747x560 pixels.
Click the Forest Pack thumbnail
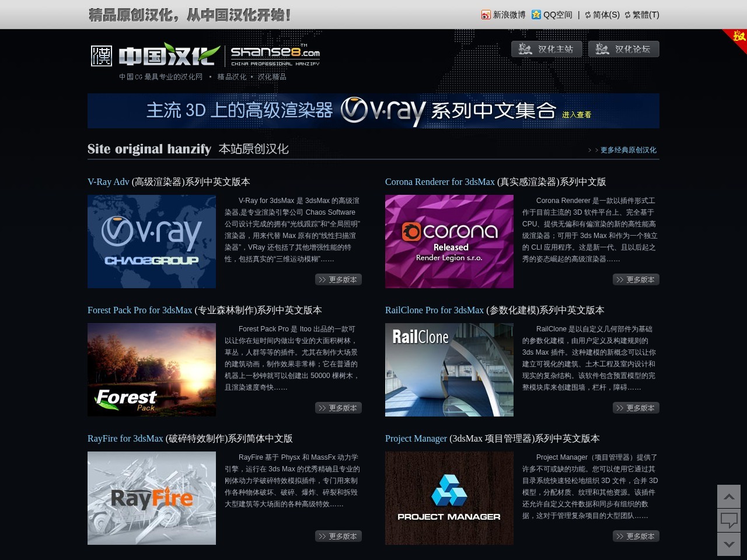pos(152,370)
